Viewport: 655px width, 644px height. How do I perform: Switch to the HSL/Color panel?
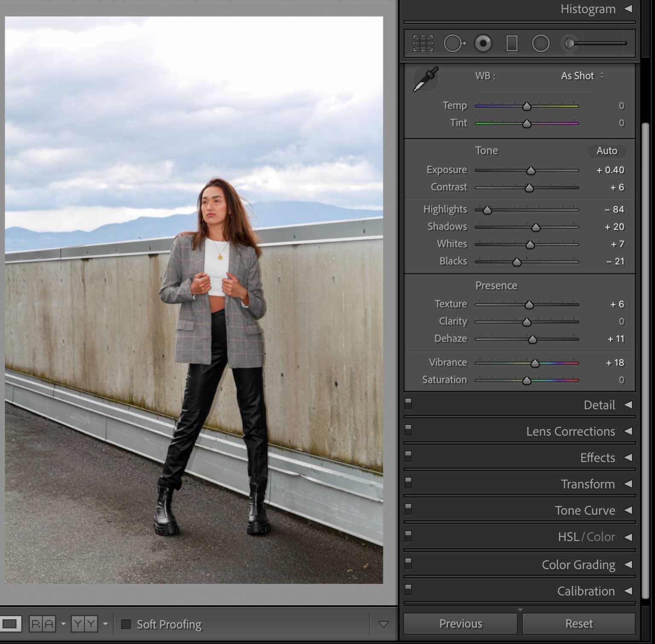[x=586, y=537]
